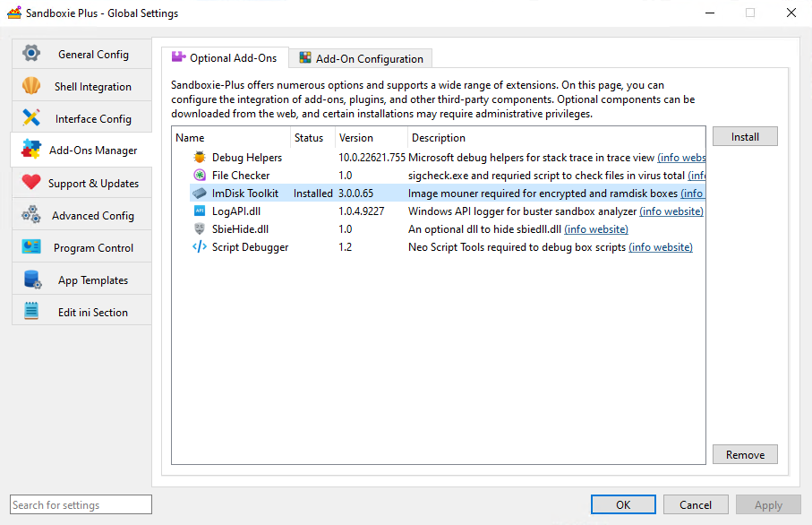
Task: Click the Support & Updates heart icon
Action: click(31, 183)
